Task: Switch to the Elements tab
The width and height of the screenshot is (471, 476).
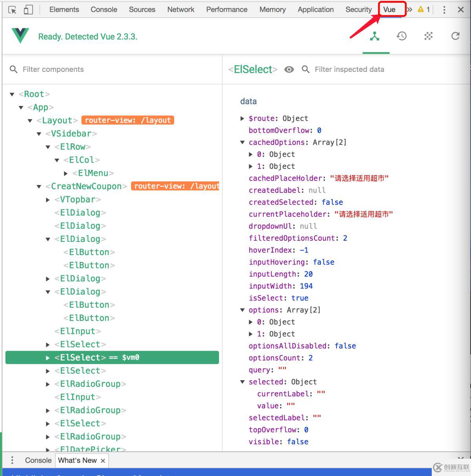Action: [64, 9]
